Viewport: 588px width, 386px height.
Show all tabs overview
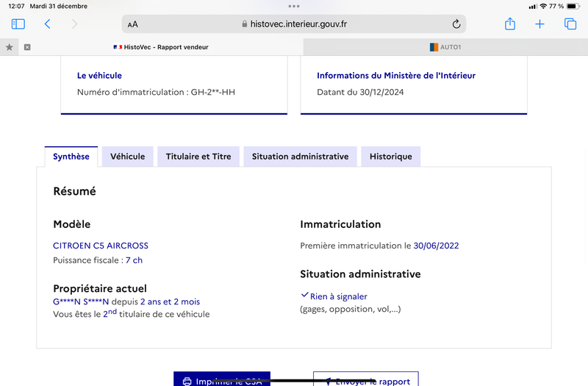570,24
